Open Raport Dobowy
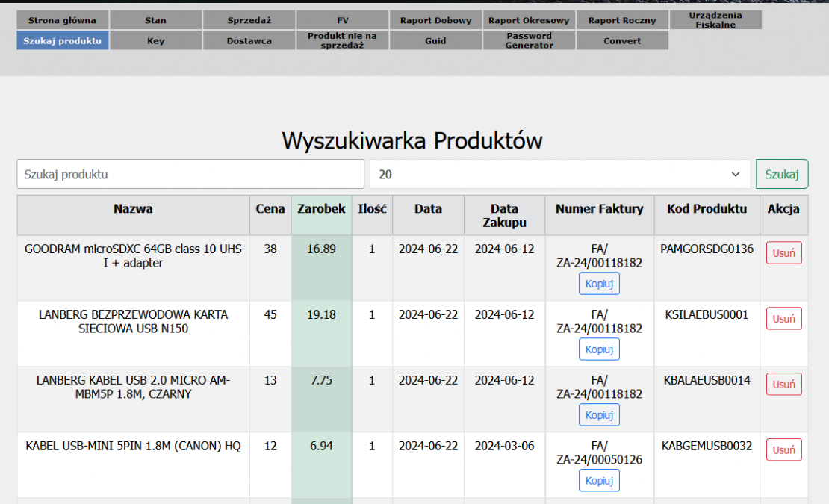829x504 pixels. click(435, 20)
